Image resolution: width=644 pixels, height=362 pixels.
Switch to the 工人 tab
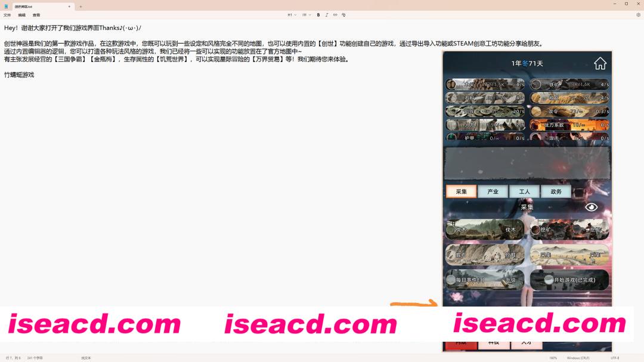click(524, 191)
